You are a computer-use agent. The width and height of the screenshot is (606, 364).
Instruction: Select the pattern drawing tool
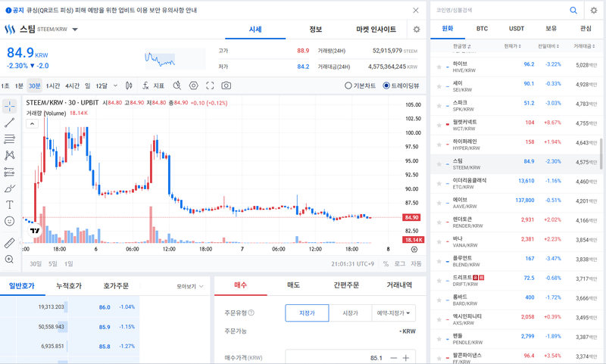[9, 155]
